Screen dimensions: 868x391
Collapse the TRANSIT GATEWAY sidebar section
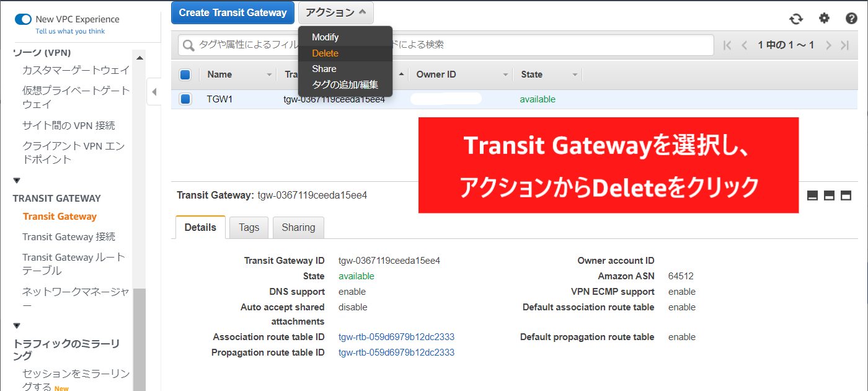(x=17, y=181)
